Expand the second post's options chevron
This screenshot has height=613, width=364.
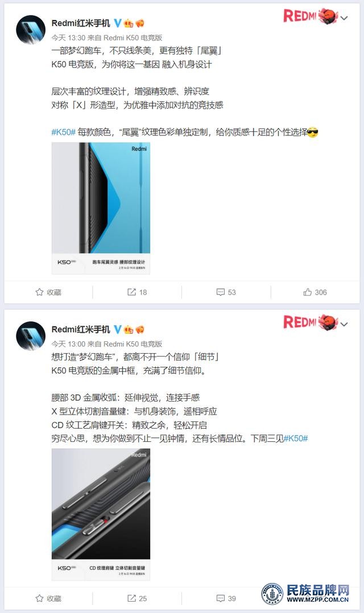(x=344, y=324)
